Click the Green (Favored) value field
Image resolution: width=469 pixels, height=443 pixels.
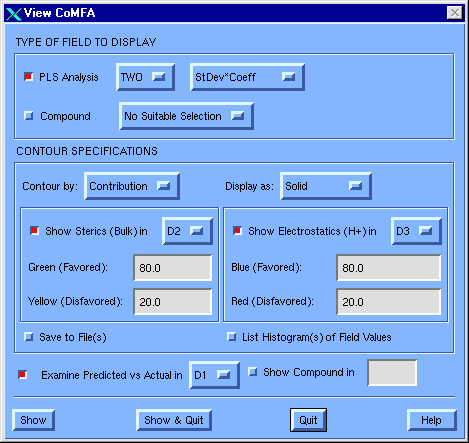173,268
